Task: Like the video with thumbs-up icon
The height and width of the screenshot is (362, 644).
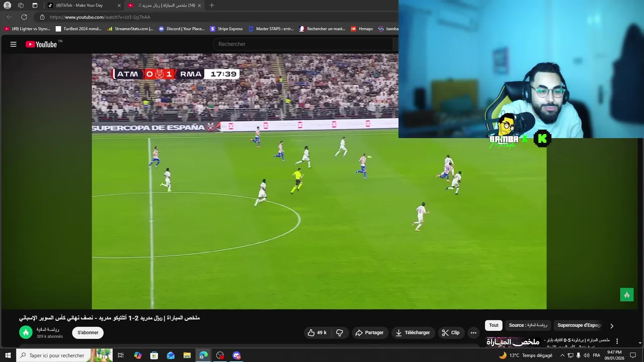Action: click(317, 333)
